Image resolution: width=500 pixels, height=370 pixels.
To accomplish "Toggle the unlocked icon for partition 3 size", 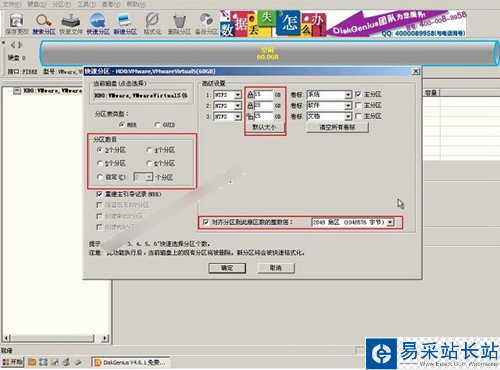I will pyautogui.click(x=250, y=116).
